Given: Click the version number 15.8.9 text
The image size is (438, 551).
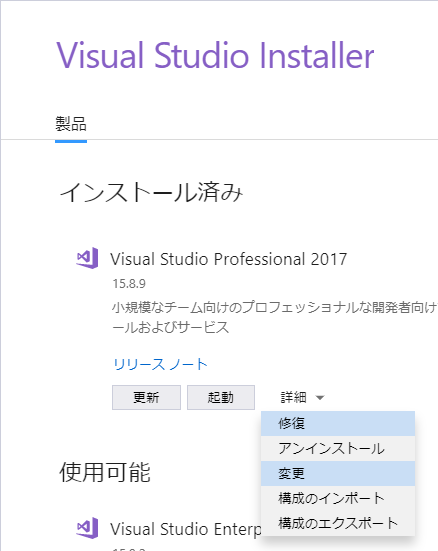Looking at the screenshot, I should pos(129,284).
